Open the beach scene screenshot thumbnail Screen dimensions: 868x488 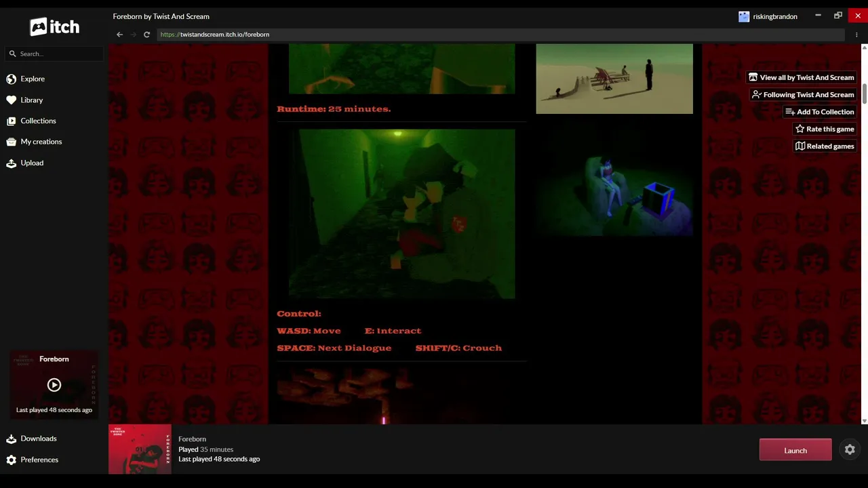pyautogui.click(x=614, y=79)
